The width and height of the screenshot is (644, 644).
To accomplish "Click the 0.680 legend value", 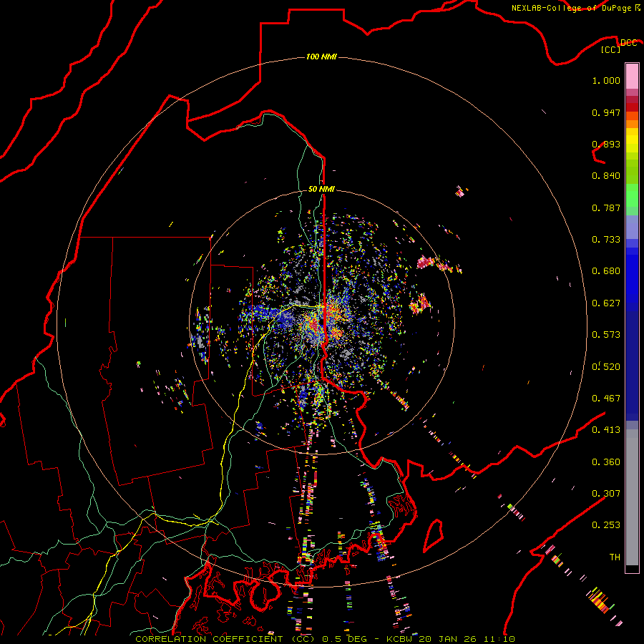I will (606, 271).
